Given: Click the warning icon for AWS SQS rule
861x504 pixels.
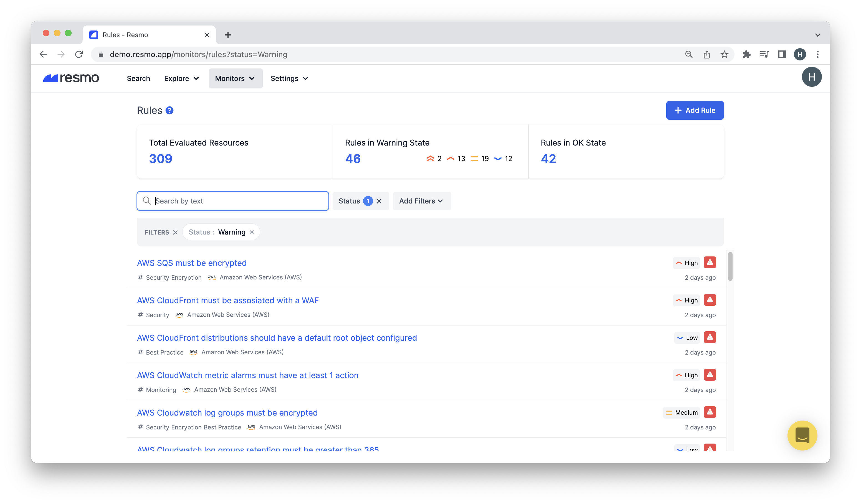Looking at the screenshot, I should tap(710, 263).
